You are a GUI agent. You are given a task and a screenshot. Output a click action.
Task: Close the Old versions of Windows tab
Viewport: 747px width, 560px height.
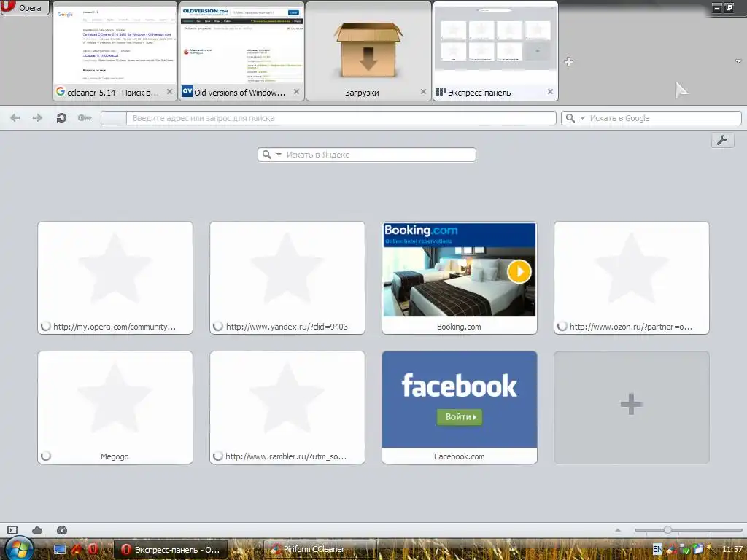296,92
